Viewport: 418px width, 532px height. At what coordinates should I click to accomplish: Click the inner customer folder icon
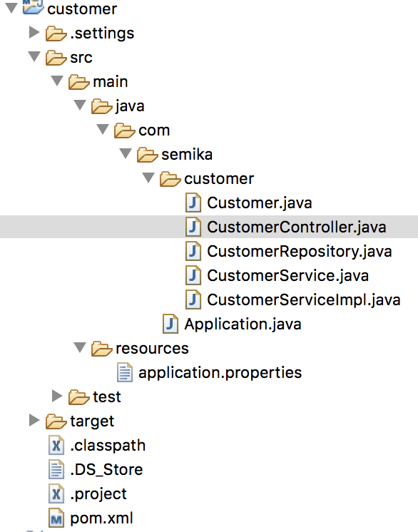(x=170, y=179)
